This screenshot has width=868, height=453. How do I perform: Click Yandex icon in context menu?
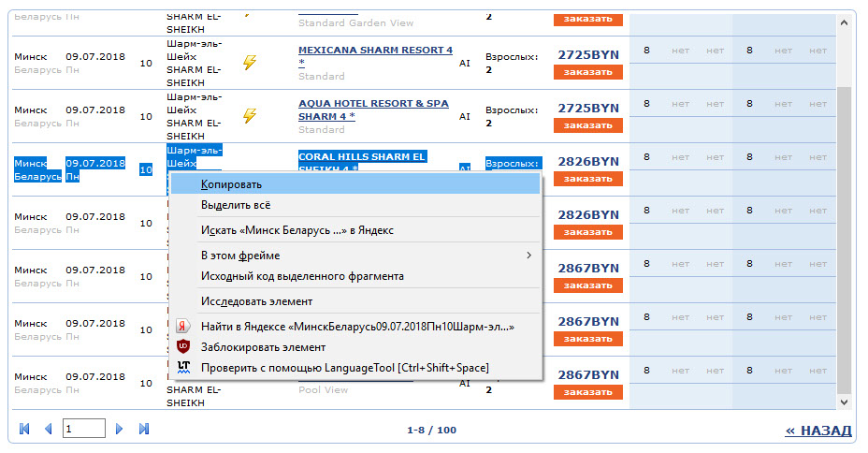pyautogui.click(x=184, y=327)
